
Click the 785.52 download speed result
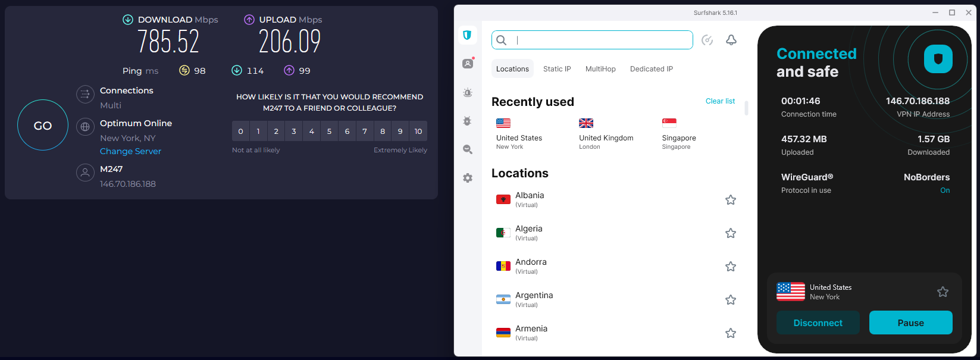[x=168, y=42]
